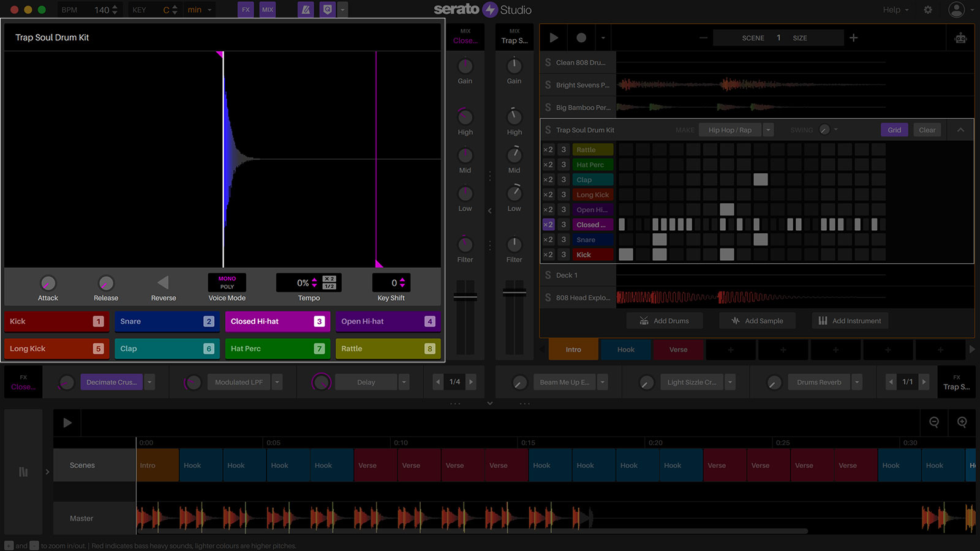Image resolution: width=980 pixels, height=551 pixels.
Task: Trigger the Long Kick pad 5
Action: [57, 349]
